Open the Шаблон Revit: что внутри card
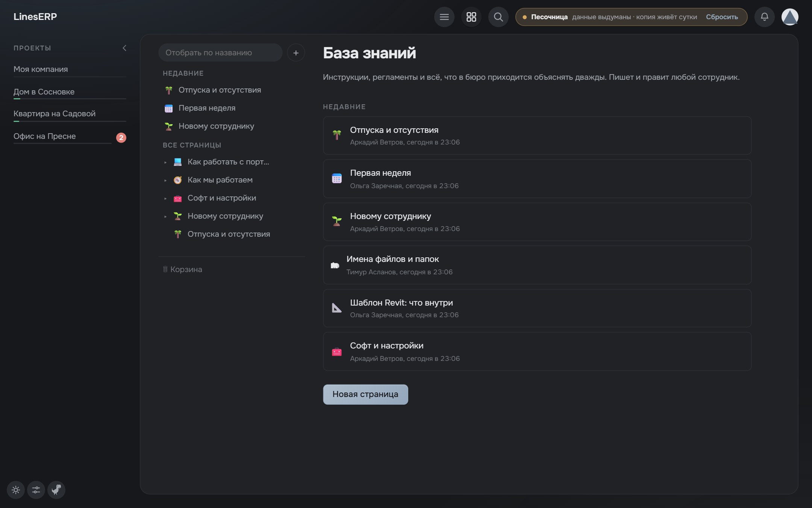 tap(537, 308)
